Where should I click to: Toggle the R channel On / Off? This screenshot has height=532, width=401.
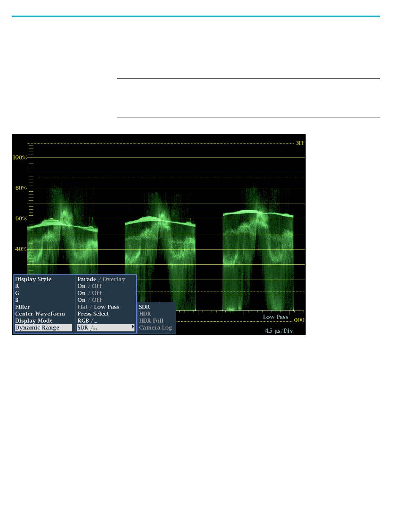89,286
